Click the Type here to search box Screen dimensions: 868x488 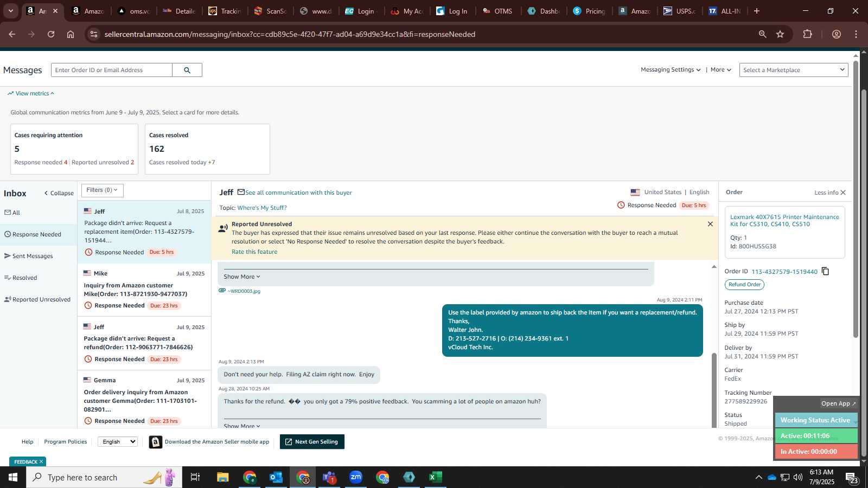pos(104,477)
